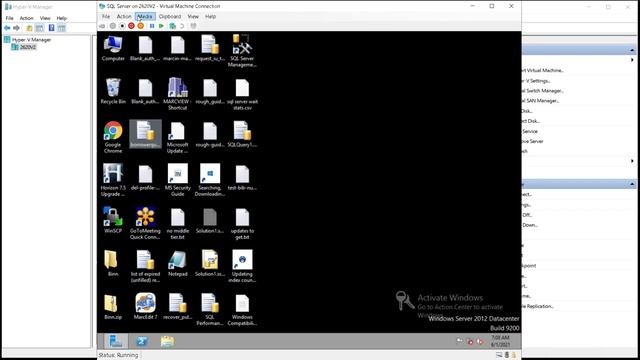Select the marcin-ma file icon
Screen dimensions: 640x360
tap(178, 48)
